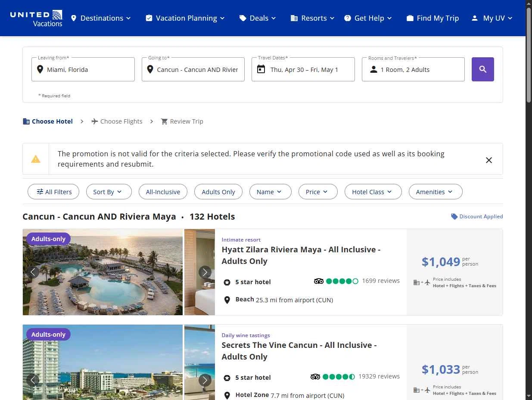The image size is (532, 400).
Task: Go to the Review Trip step
Action: (182, 121)
